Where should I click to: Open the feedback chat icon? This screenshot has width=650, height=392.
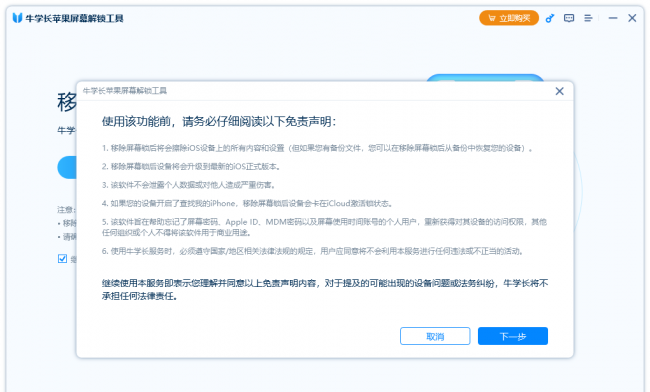pos(569,18)
